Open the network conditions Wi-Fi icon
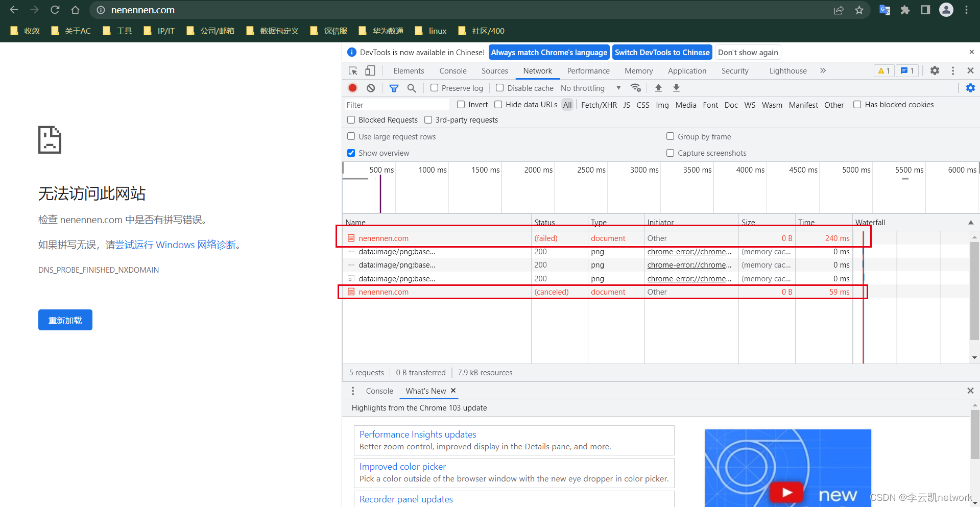 (636, 88)
